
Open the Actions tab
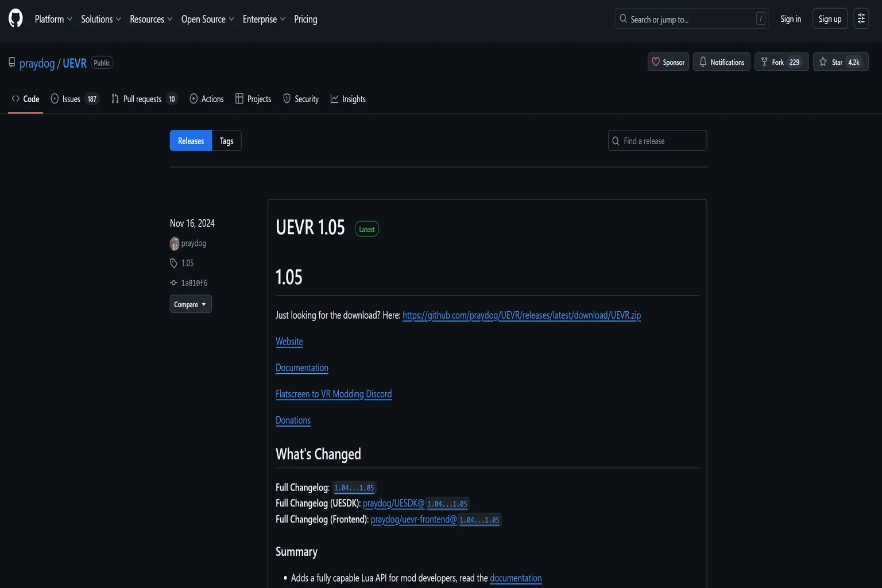coord(207,99)
